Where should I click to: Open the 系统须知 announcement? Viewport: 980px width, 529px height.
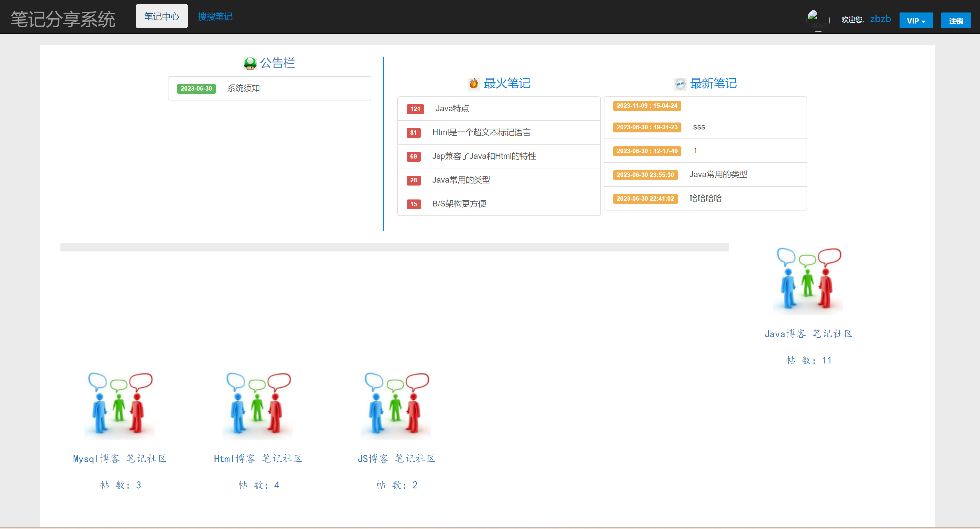[243, 88]
